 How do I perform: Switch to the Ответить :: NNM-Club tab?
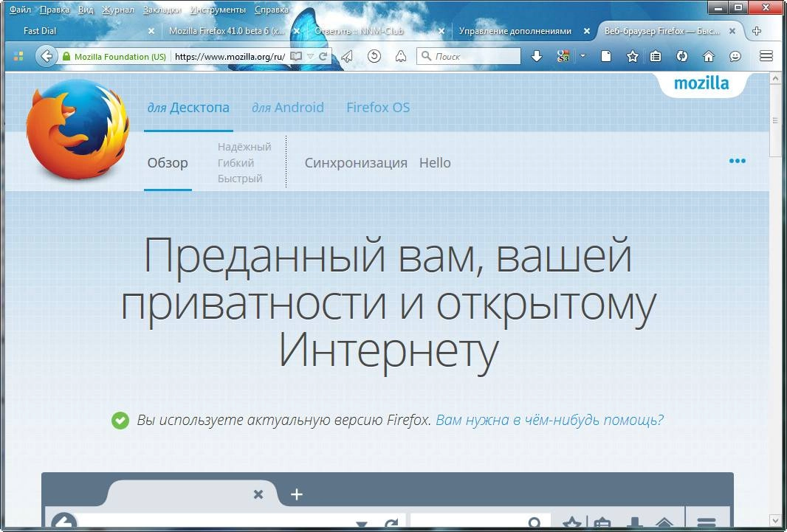[x=371, y=31]
